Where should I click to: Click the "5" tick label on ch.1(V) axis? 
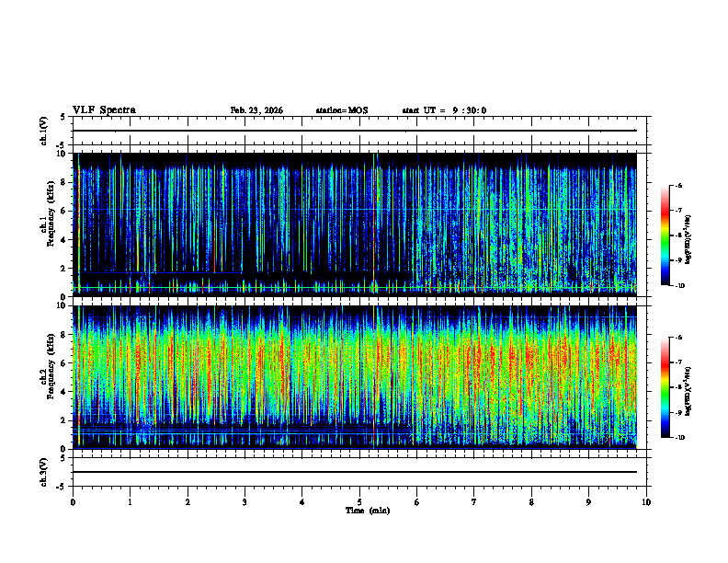pos(63,118)
